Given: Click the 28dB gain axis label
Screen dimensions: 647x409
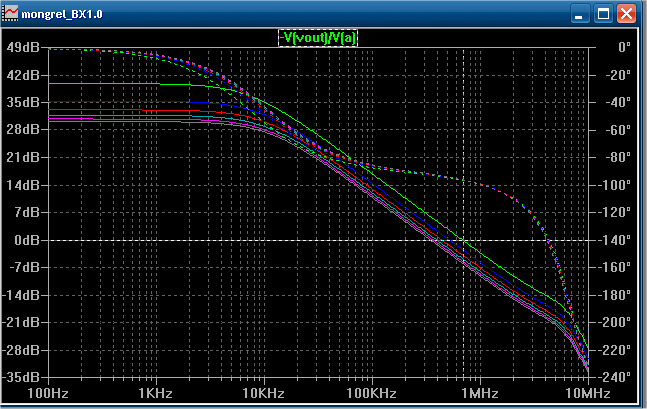Looking at the screenshot, I should 23,130.
